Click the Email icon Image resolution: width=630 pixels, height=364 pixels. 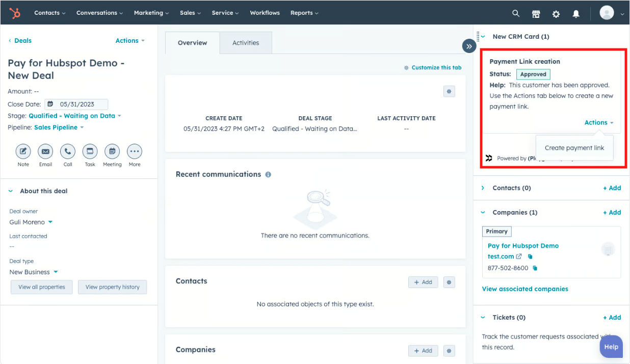[x=45, y=151]
